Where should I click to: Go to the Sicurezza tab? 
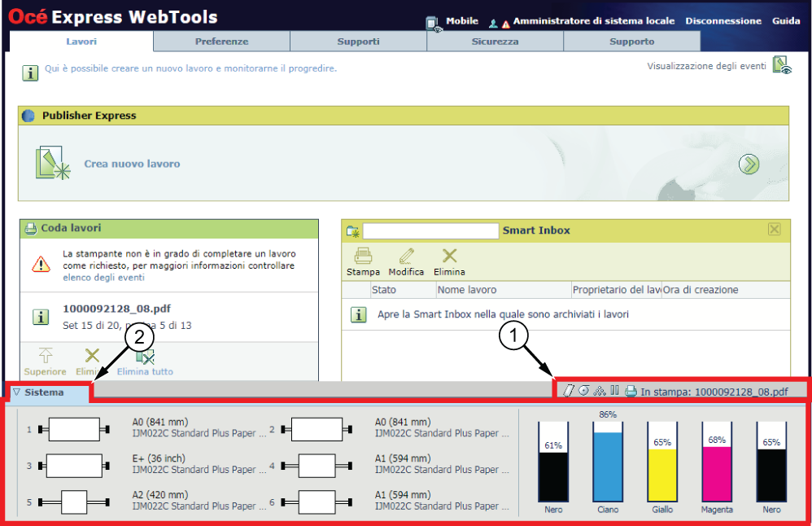495,42
